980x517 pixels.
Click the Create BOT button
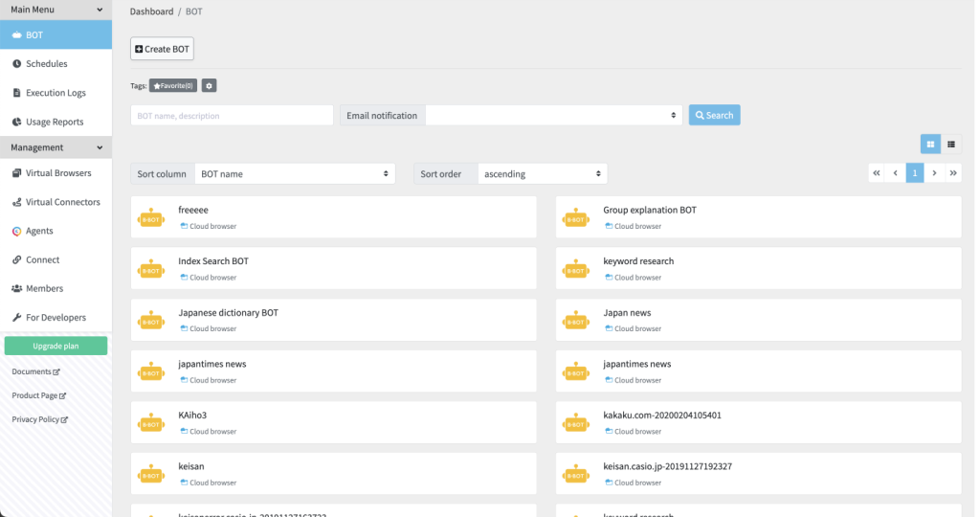pos(162,49)
